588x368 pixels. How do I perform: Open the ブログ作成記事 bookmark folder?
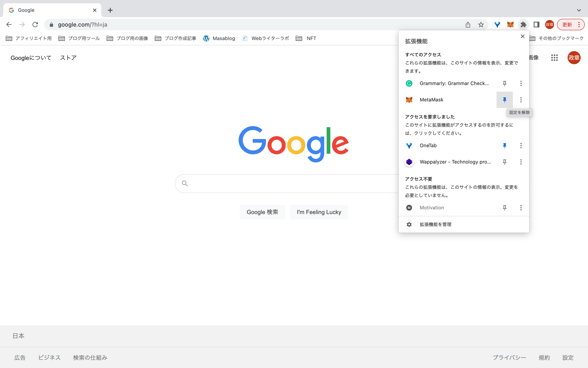pos(175,38)
